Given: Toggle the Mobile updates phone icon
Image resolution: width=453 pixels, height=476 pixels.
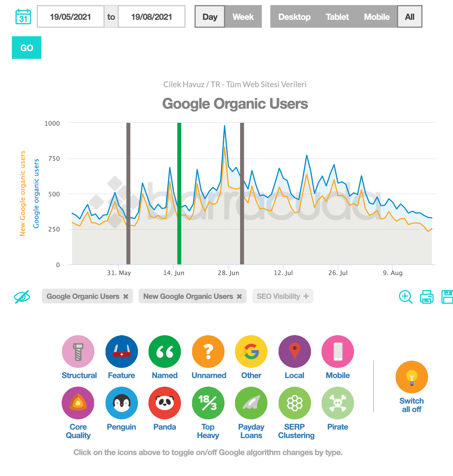Looking at the screenshot, I should pyautogui.click(x=338, y=351).
